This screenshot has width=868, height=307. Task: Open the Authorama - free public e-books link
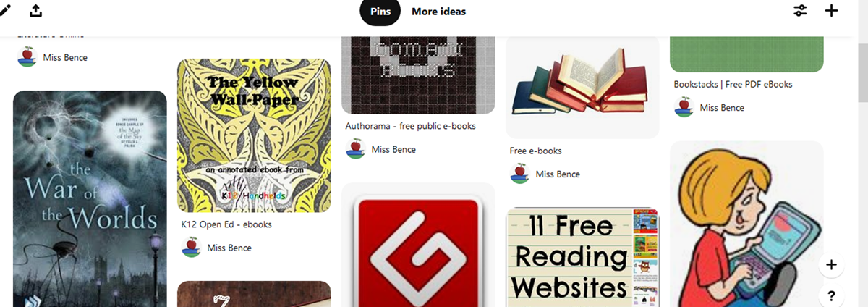410,126
